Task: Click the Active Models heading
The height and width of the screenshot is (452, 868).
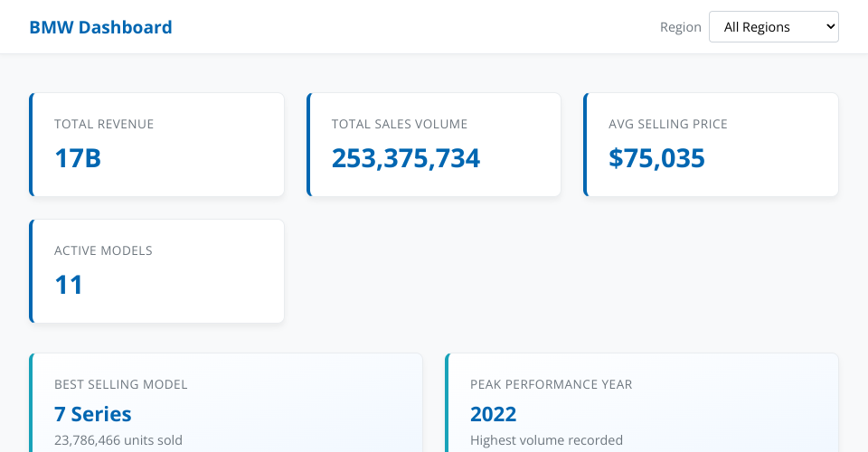Action: [x=103, y=250]
